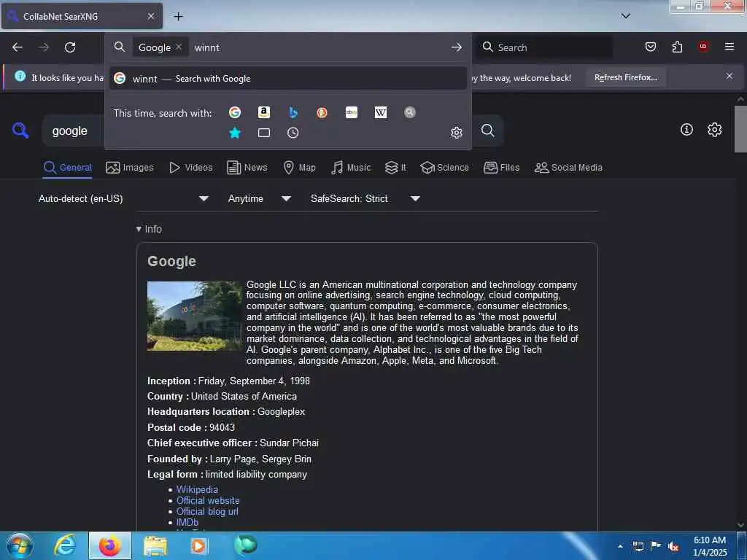Open the Pocket save icon

tap(650, 47)
